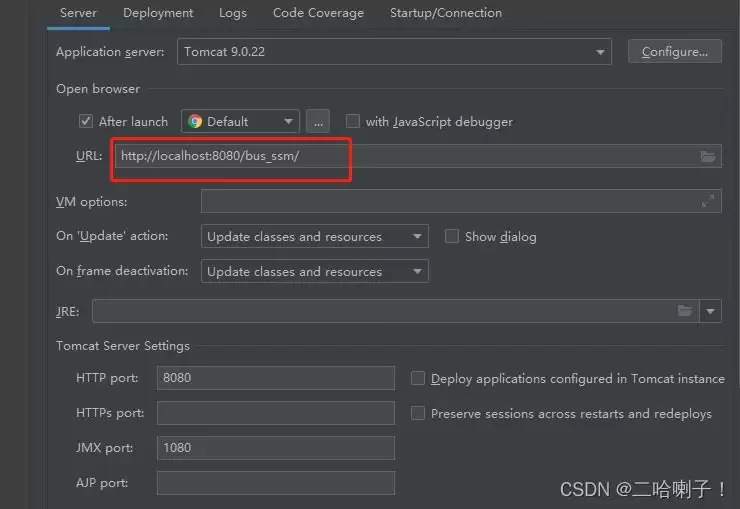This screenshot has height=509, width=740.
Task: Open the Startup/Connection tab
Action: pyautogui.click(x=446, y=13)
